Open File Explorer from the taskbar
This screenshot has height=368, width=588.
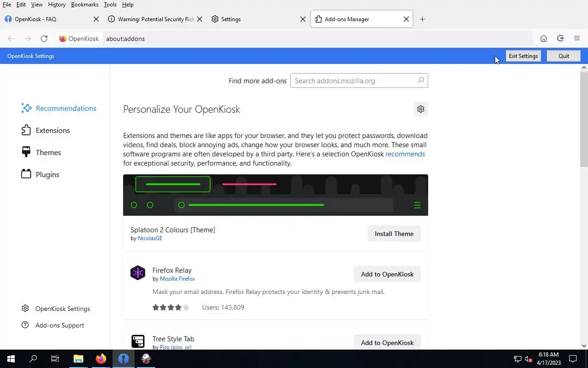pos(79,359)
